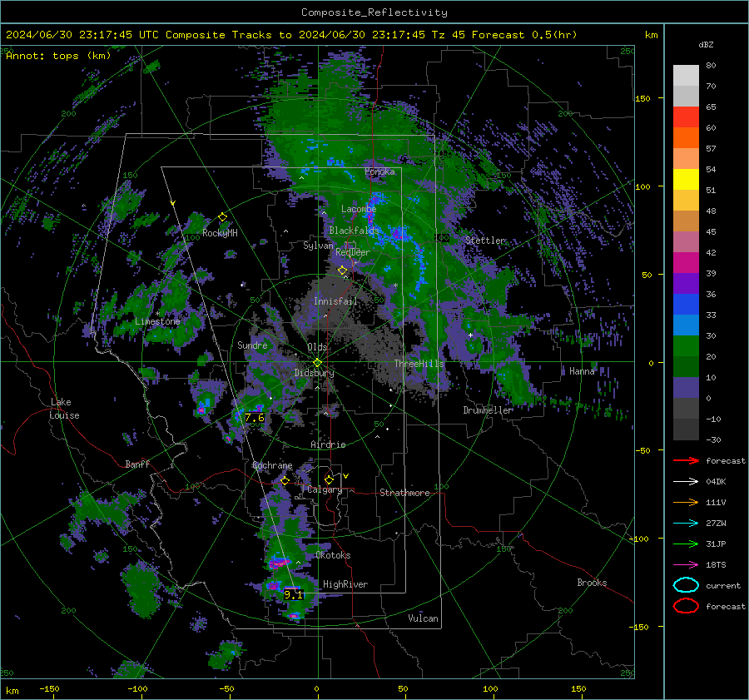
Task: Click the yellow diamond marker above Calgary
Action: click(x=329, y=479)
